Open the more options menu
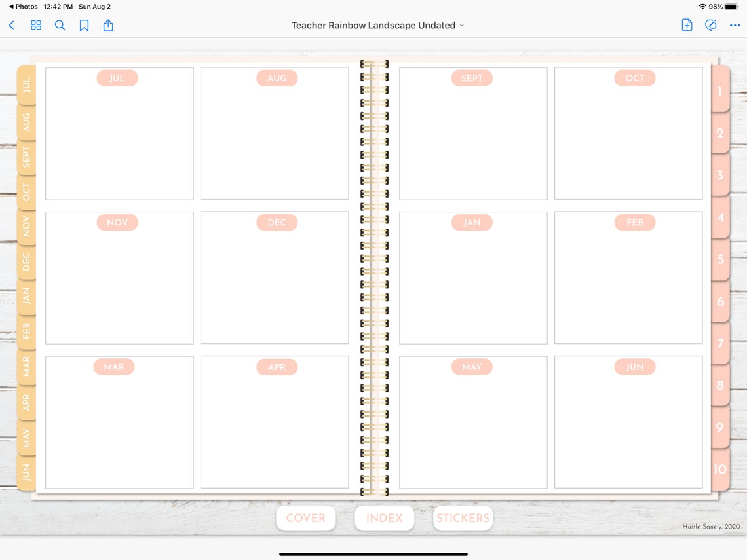Screen dimensions: 747x560 click(735, 26)
